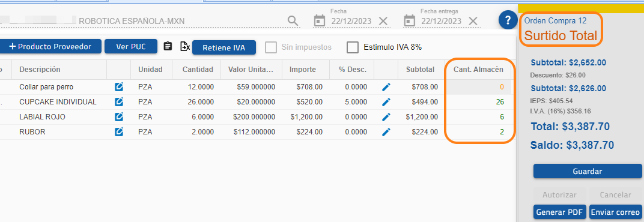Click the Autorizar button
Screen dimensions: 644x222
[x=559, y=195]
